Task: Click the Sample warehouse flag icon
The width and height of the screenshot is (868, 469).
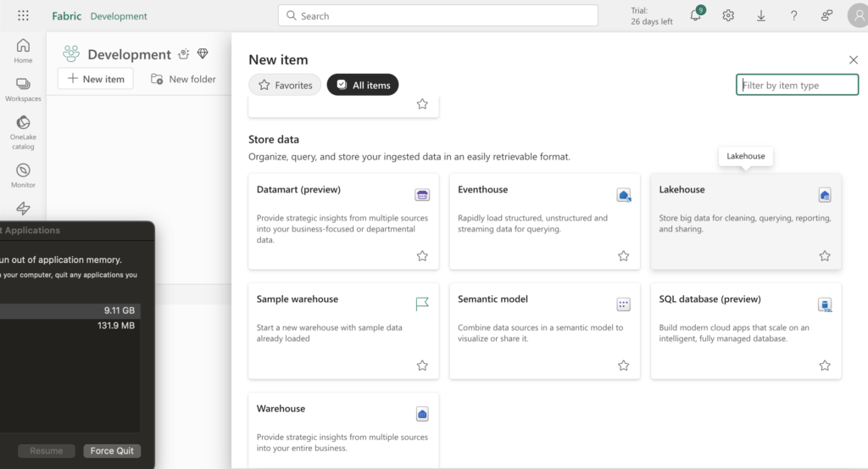Action: click(422, 304)
